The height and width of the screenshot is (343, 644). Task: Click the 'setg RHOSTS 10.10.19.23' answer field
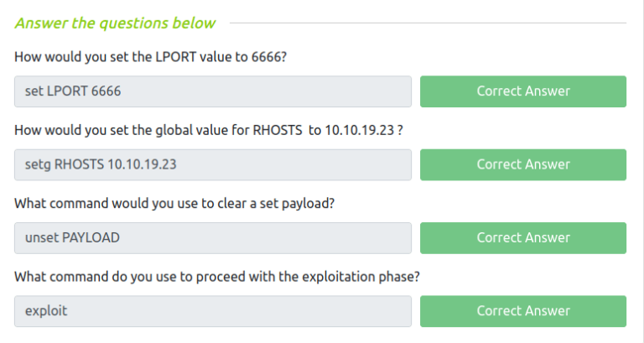point(213,164)
